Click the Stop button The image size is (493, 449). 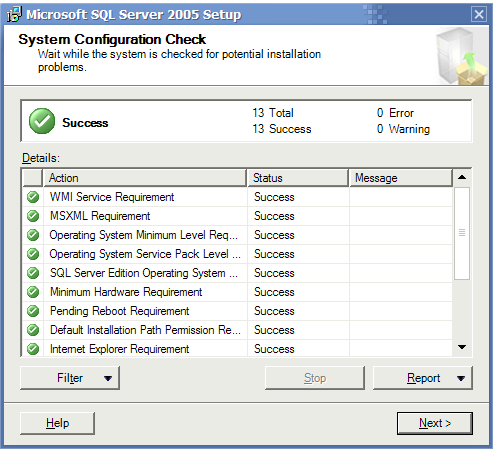point(315,378)
